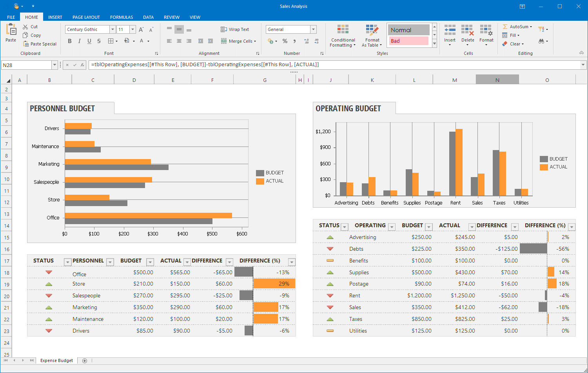
Task: Toggle Italic text formatting
Action: tap(80, 41)
